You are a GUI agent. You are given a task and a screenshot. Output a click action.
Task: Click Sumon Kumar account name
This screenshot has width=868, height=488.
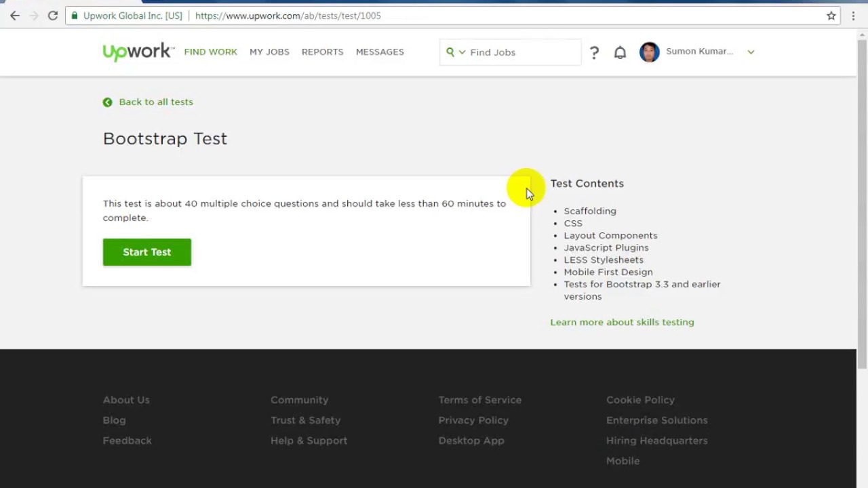tap(699, 52)
